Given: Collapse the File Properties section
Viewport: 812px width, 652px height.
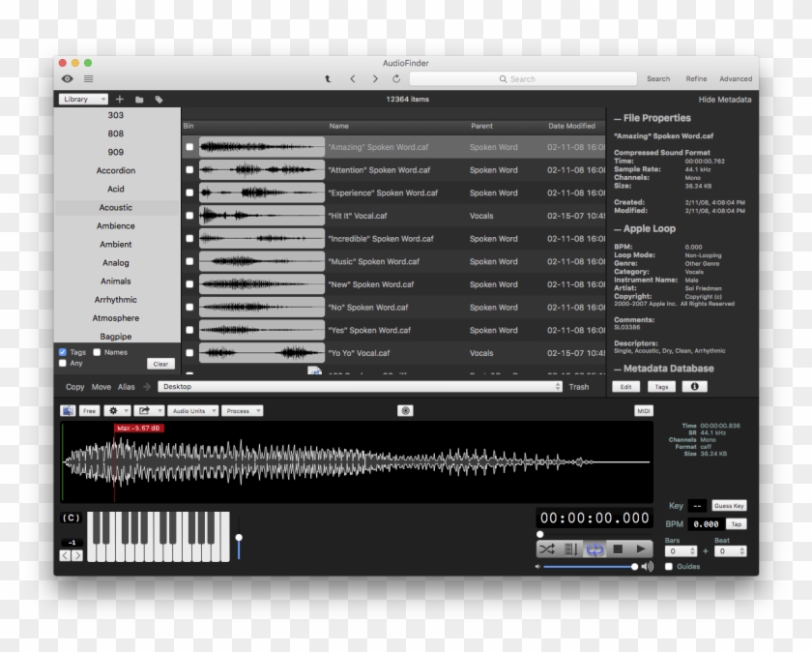Looking at the screenshot, I should [x=618, y=119].
